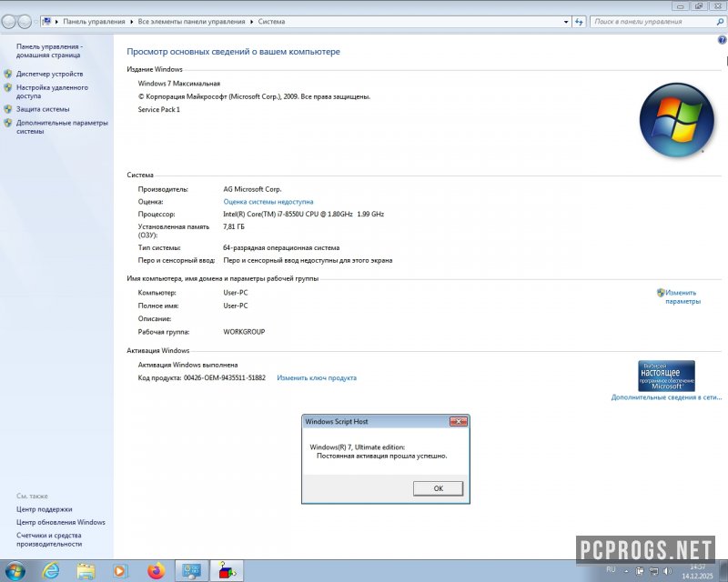The width and height of the screenshot is (728, 582).
Task: Click Панель управления breadcrumb
Action: point(94,22)
